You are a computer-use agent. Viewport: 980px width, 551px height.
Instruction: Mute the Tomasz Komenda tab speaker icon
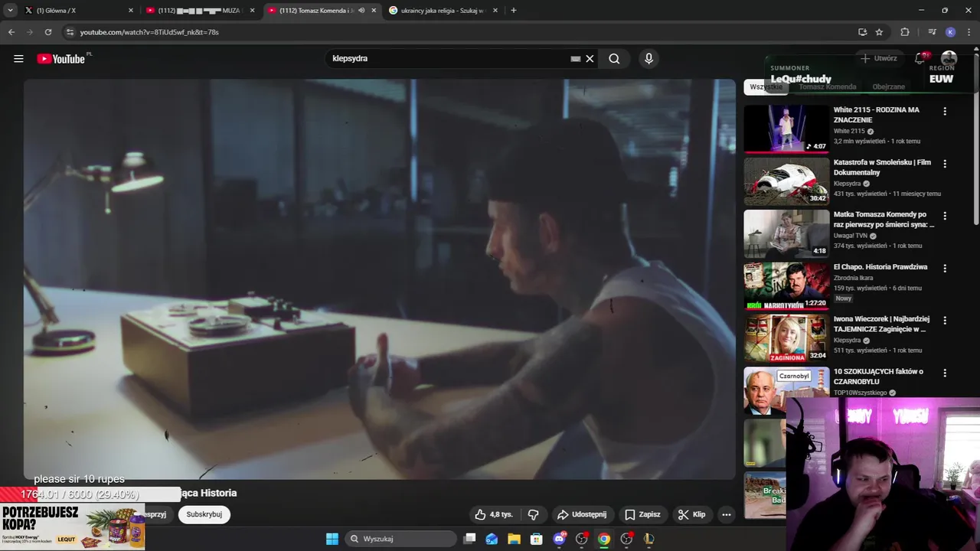361,11
